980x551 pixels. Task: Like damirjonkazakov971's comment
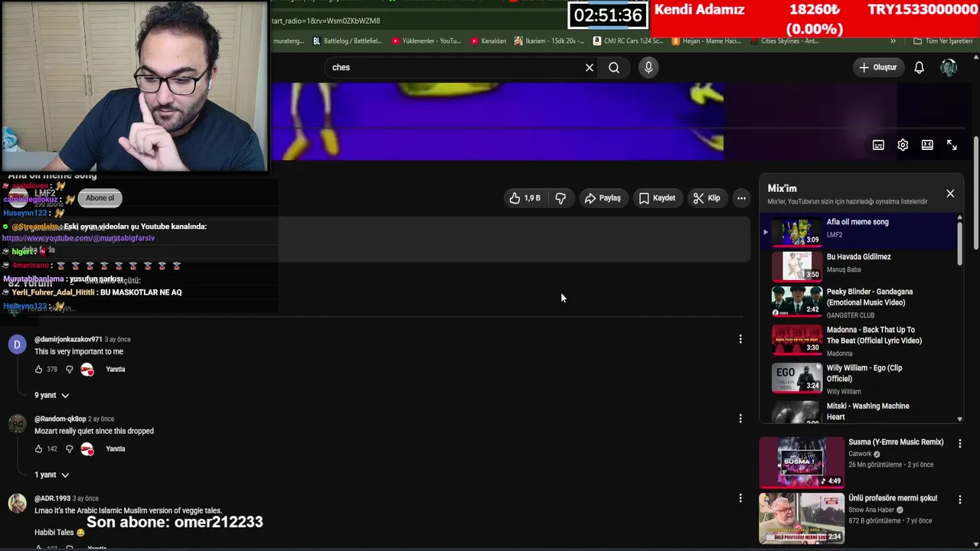39,370
